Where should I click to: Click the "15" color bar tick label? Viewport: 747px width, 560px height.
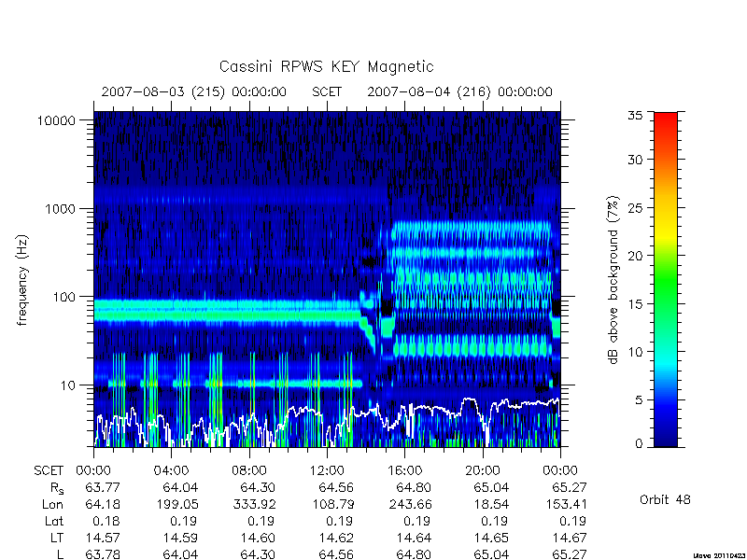[x=635, y=304]
